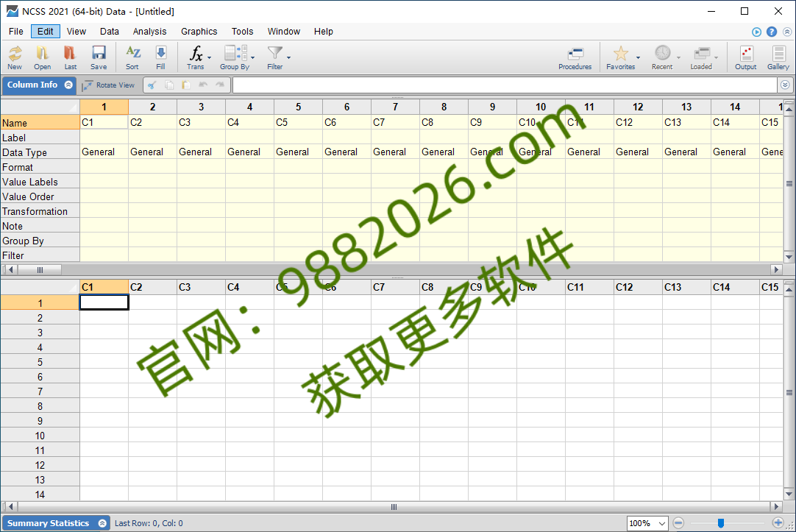Zoom in with the plus icon

click(x=778, y=523)
